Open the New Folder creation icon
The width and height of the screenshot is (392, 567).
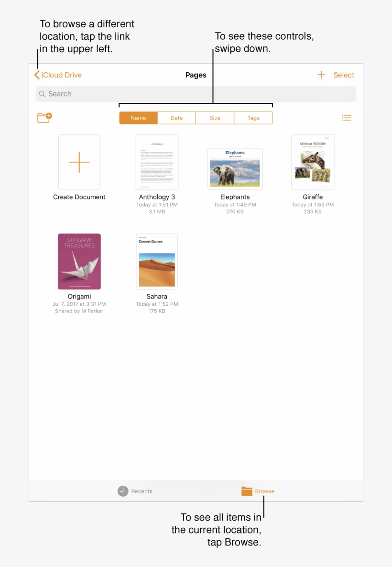tap(44, 117)
